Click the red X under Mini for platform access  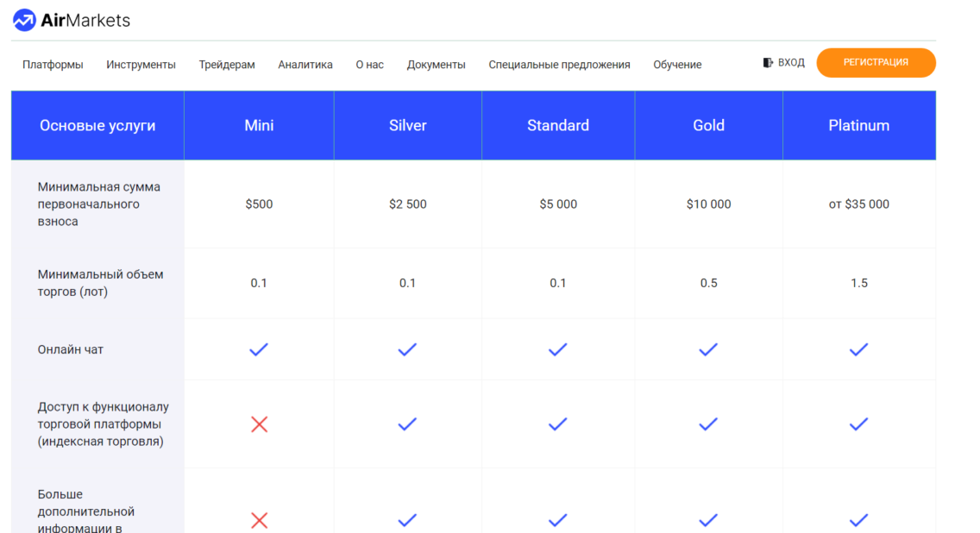[257, 423]
